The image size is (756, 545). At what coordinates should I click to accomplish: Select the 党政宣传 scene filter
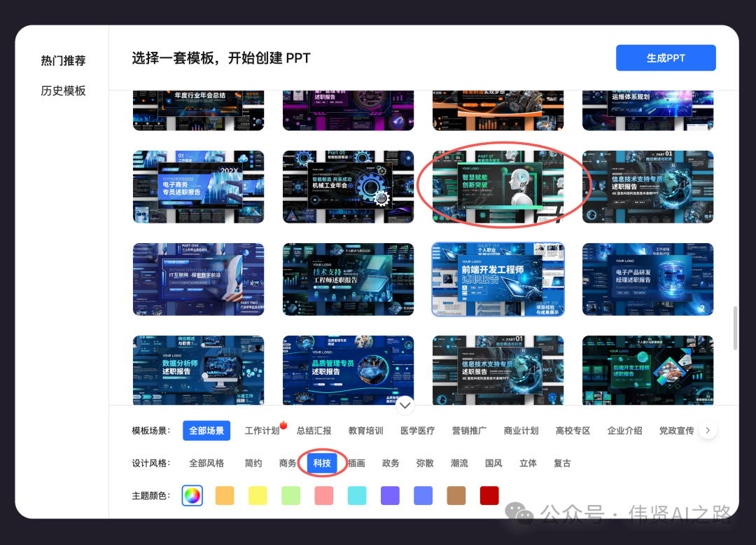tap(676, 431)
